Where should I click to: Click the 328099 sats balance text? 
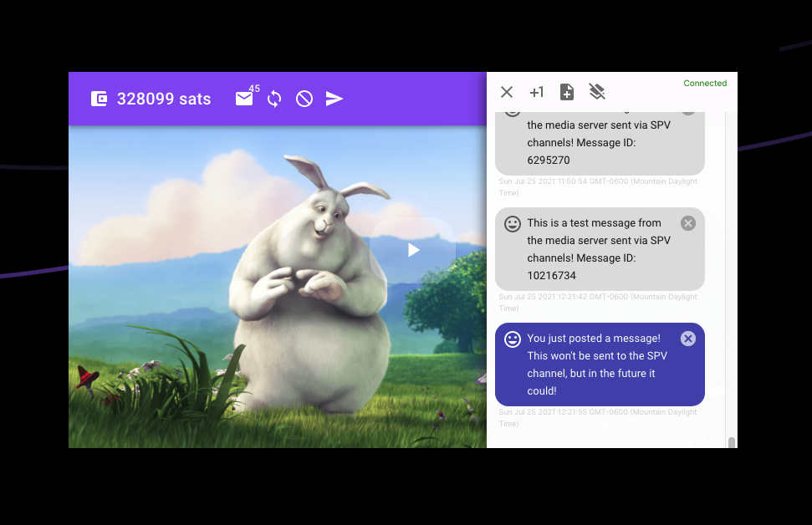coord(164,99)
